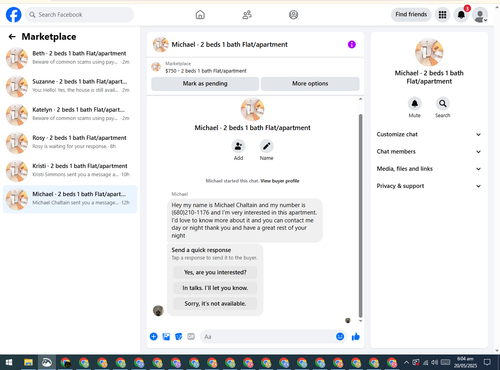Go to the Home feed icon
Image resolution: width=500 pixels, height=370 pixels.
[x=200, y=15]
